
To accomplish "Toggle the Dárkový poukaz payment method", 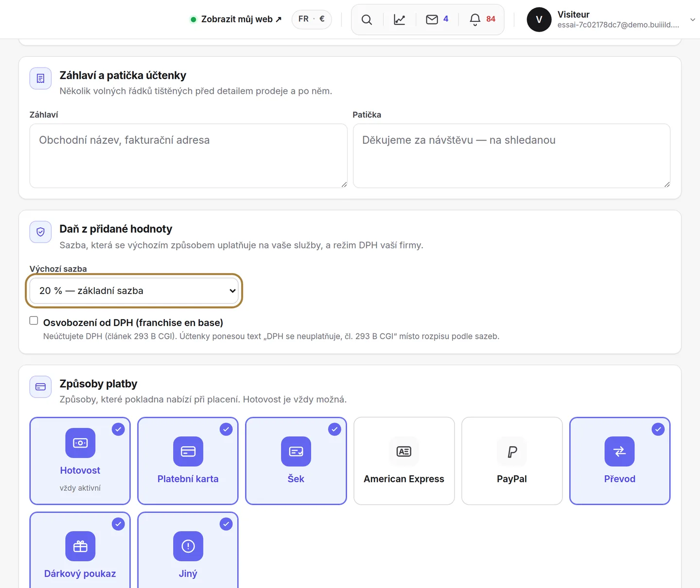I will click(80, 550).
